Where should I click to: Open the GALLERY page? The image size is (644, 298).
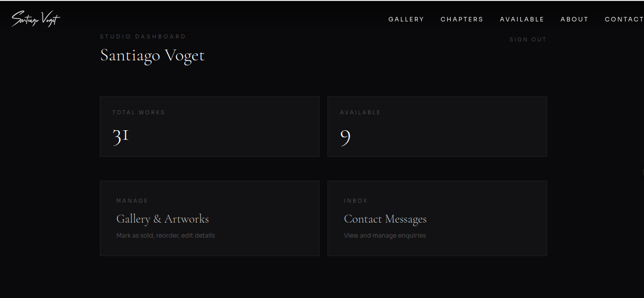(x=406, y=19)
